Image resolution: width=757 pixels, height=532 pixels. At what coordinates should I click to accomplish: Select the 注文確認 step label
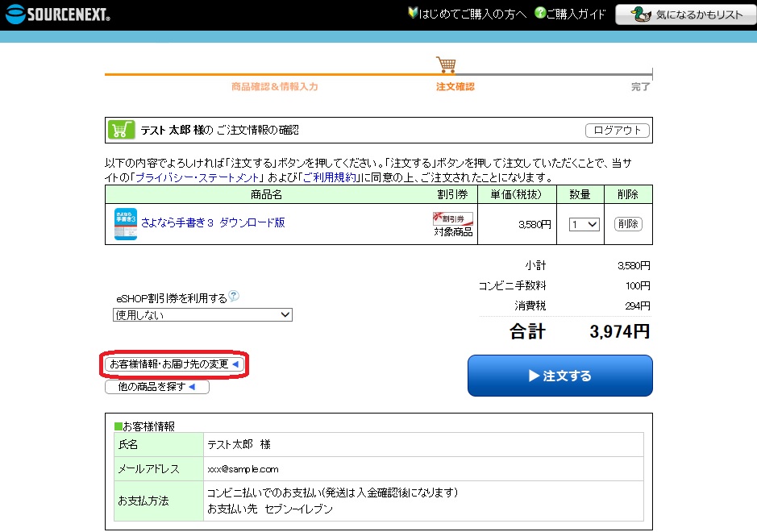pos(455,86)
